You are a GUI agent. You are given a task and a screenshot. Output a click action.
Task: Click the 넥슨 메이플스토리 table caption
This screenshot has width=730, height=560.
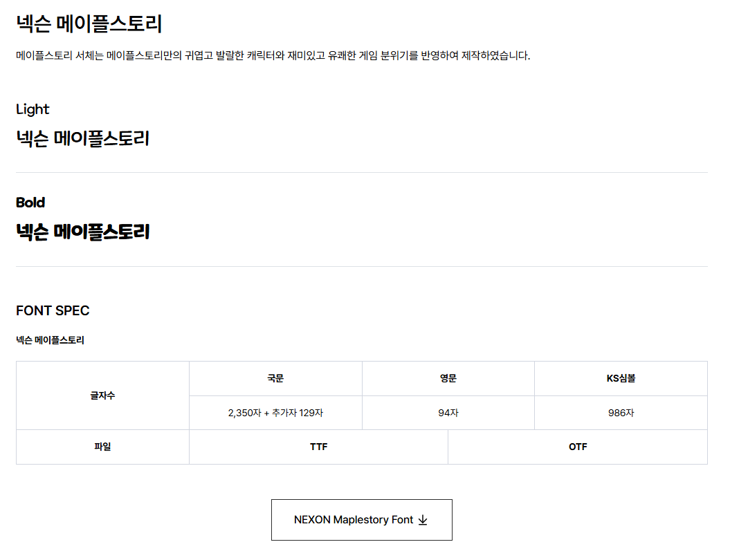[x=51, y=340]
